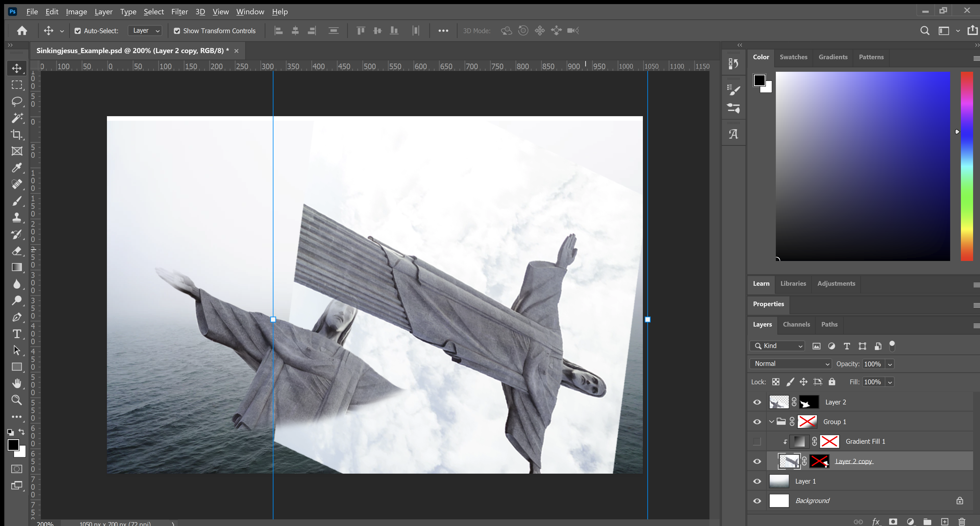Delete layer trash button
This screenshot has width=980, height=526.
pos(962,521)
